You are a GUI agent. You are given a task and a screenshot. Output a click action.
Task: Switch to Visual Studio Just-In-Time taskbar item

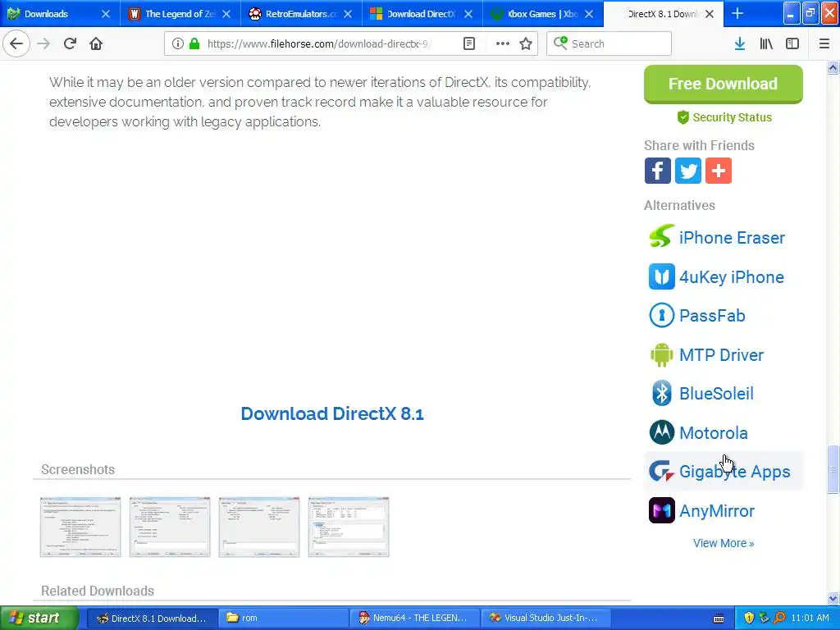tap(546, 619)
